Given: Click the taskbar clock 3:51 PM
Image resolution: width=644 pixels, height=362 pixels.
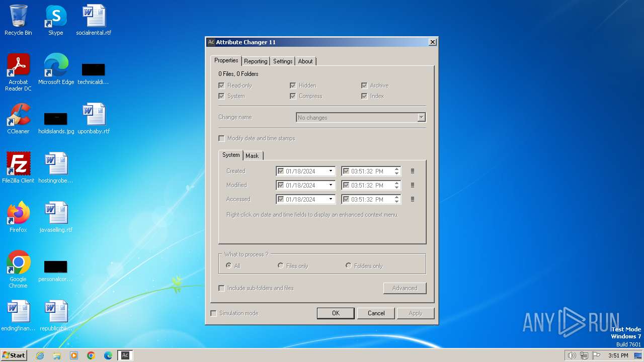Looking at the screenshot, I should point(618,355).
